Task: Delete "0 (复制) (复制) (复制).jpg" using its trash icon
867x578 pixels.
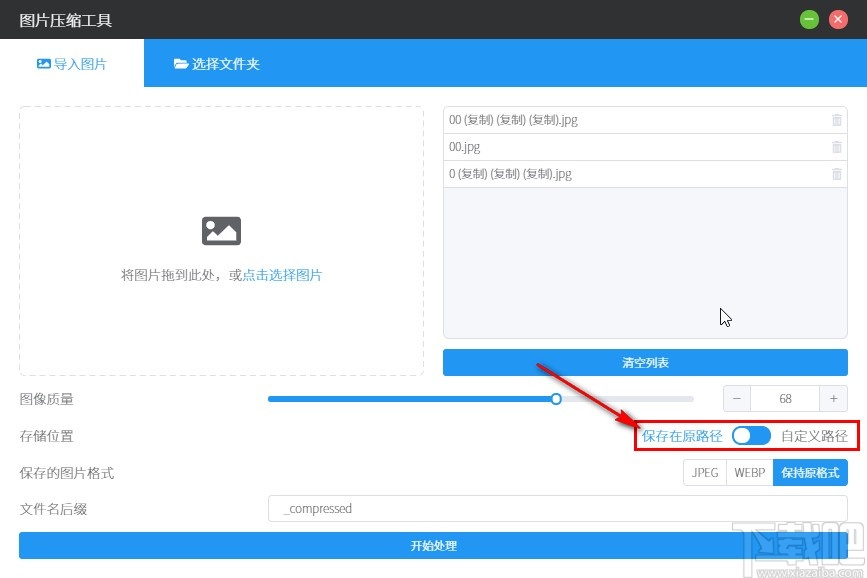Action: (x=837, y=173)
